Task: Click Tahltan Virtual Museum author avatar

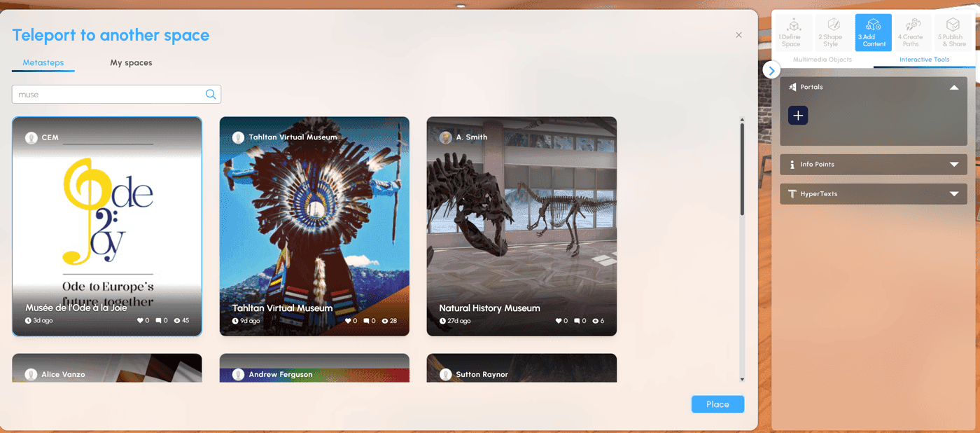Action: (239, 137)
